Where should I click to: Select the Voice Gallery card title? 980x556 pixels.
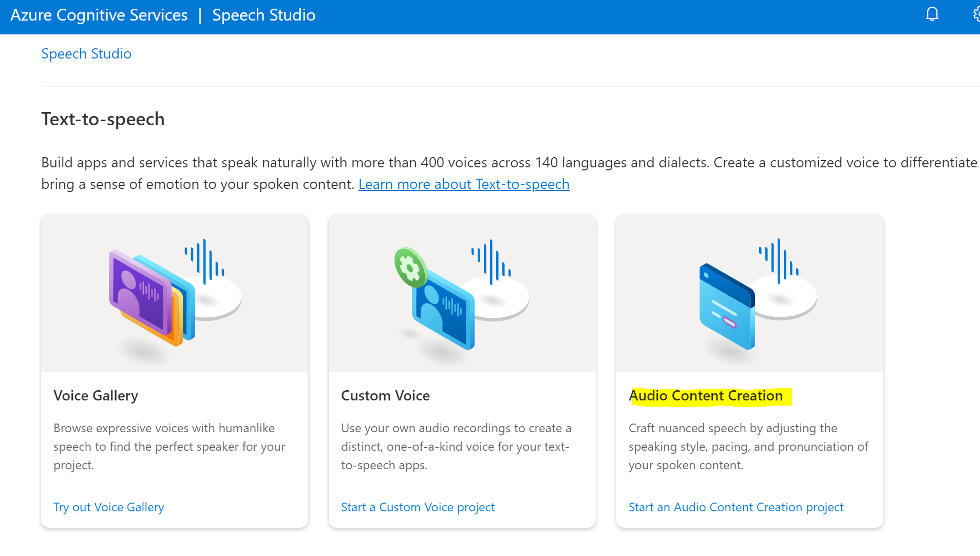[96, 396]
